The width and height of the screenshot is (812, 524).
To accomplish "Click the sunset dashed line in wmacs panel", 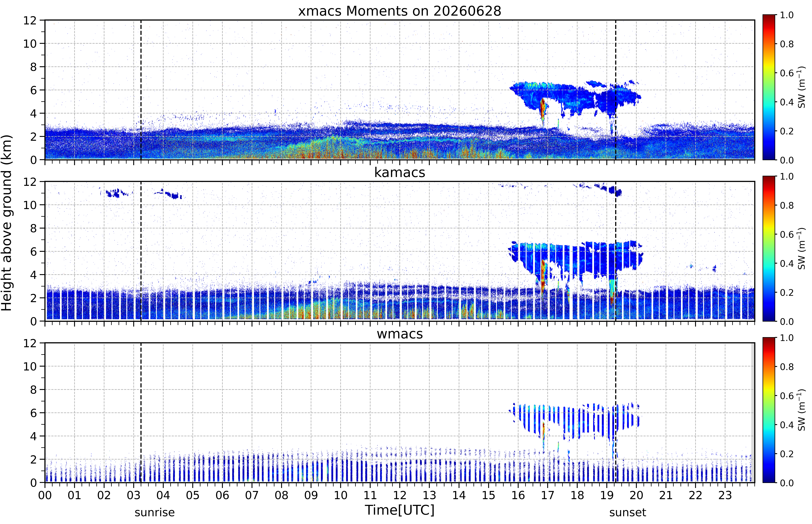I will click(x=616, y=413).
